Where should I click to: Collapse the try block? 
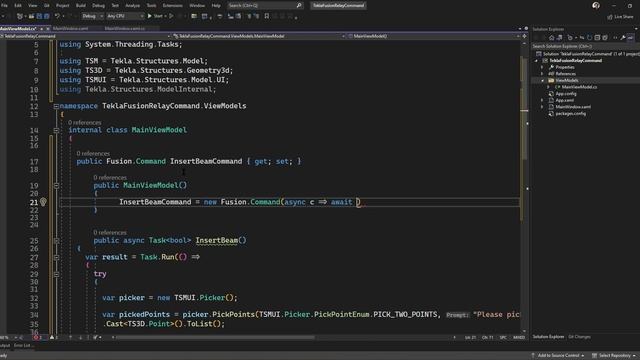56,274
